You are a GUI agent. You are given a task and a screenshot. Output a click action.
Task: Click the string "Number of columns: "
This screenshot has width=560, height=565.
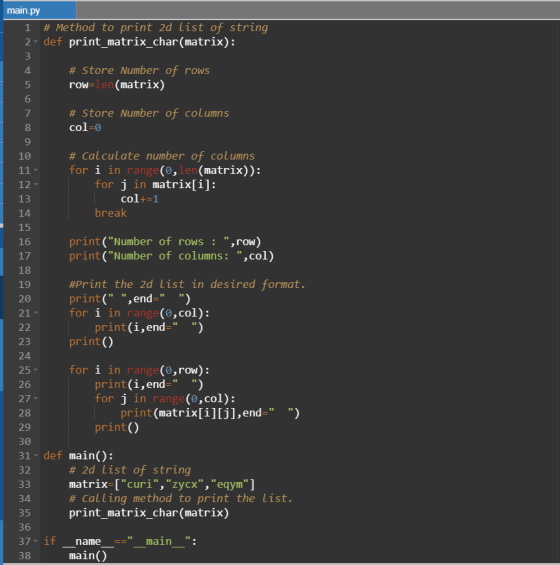pyautogui.click(x=175, y=256)
